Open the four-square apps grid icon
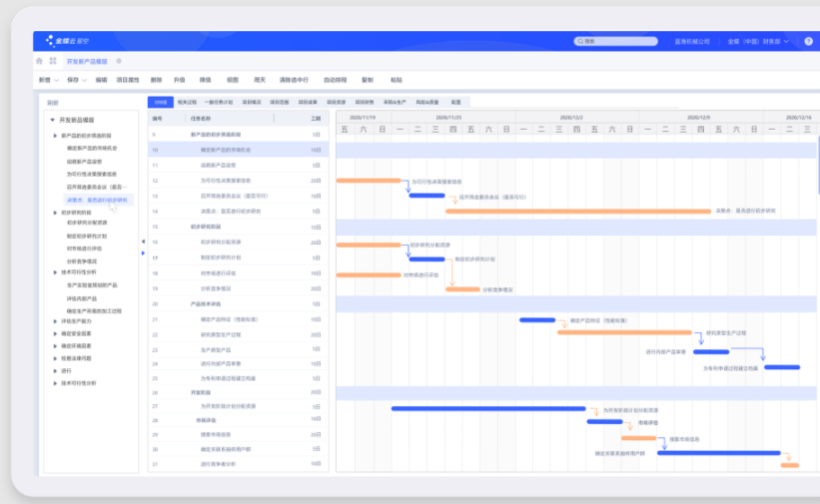The height and width of the screenshot is (504, 820). coord(53,61)
